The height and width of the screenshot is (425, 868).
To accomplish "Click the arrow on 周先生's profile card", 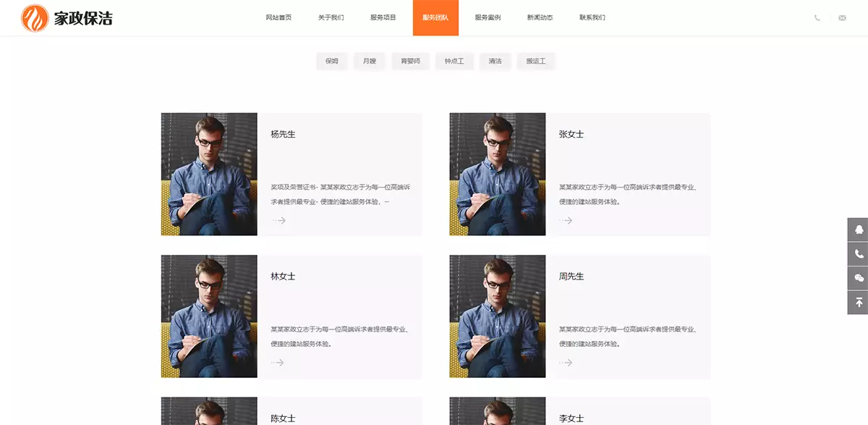I will (x=566, y=362).
